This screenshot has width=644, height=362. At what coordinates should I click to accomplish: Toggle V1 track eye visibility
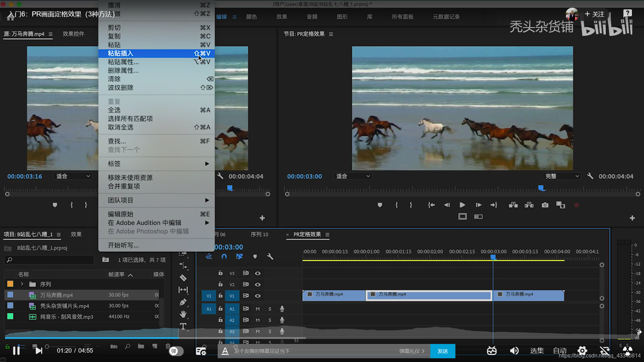click(258, 296)
